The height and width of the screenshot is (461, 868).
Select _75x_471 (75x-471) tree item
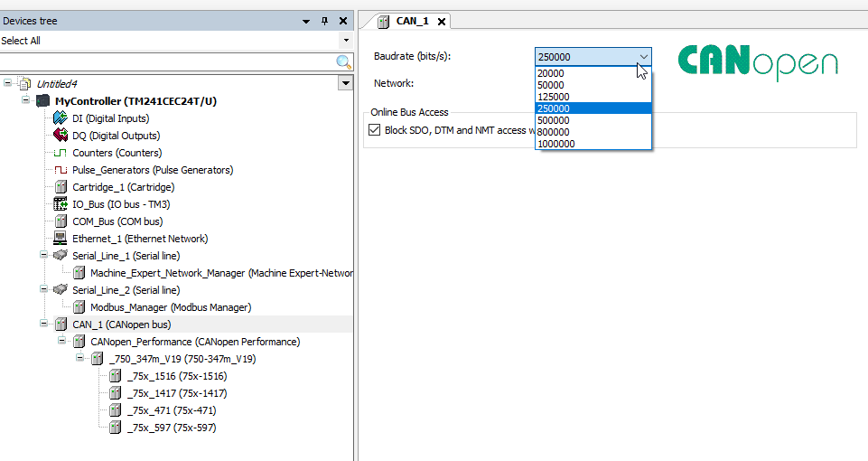pyautogui.click(x=172, y=410)
